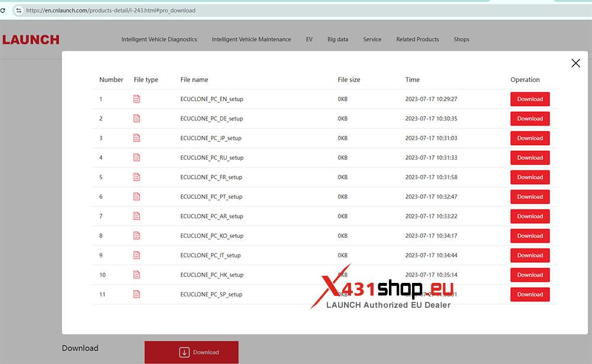The width and height of the screenshot is (592, 364).
Task: Click file icon for ECUCLONE_PC_IT_setup
Action: click(137, 255)
